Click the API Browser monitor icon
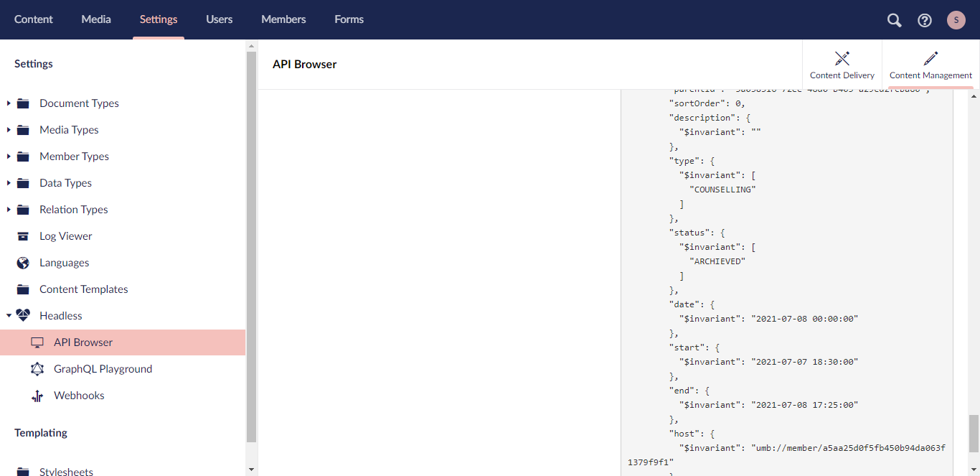The height and width of the screenshot is (476, 980). tap(37, 342)
